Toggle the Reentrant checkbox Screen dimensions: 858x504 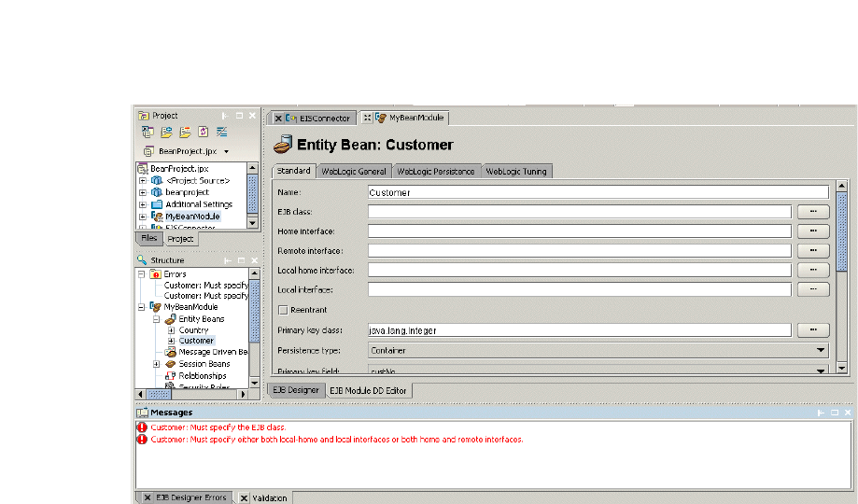(283, 310)
